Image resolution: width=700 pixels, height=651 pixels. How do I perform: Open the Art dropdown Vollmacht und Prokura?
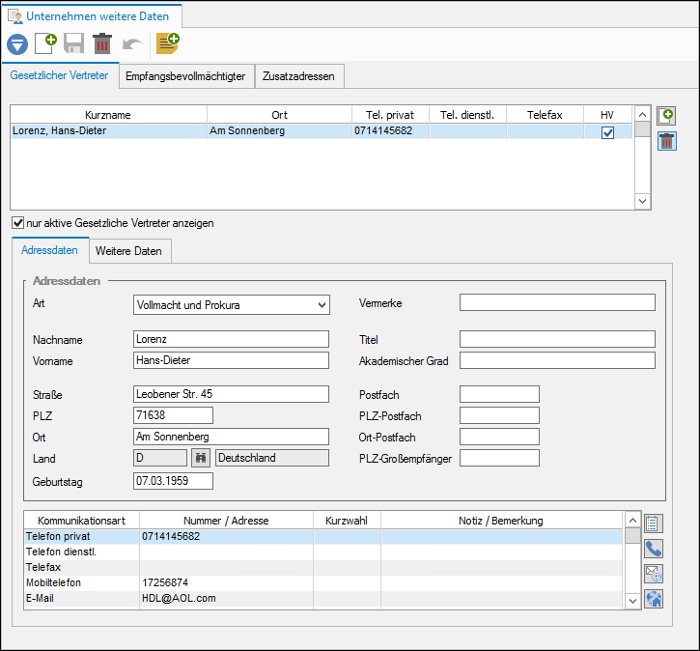point(231,305)
